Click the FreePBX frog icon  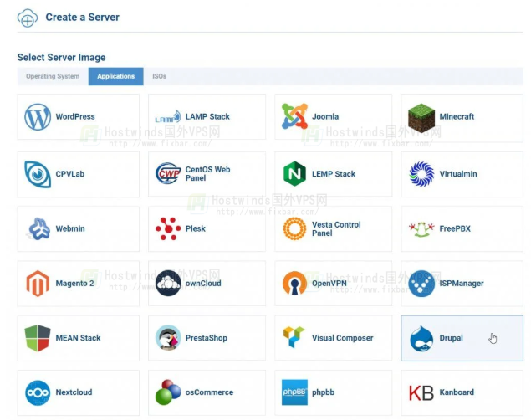421,229
